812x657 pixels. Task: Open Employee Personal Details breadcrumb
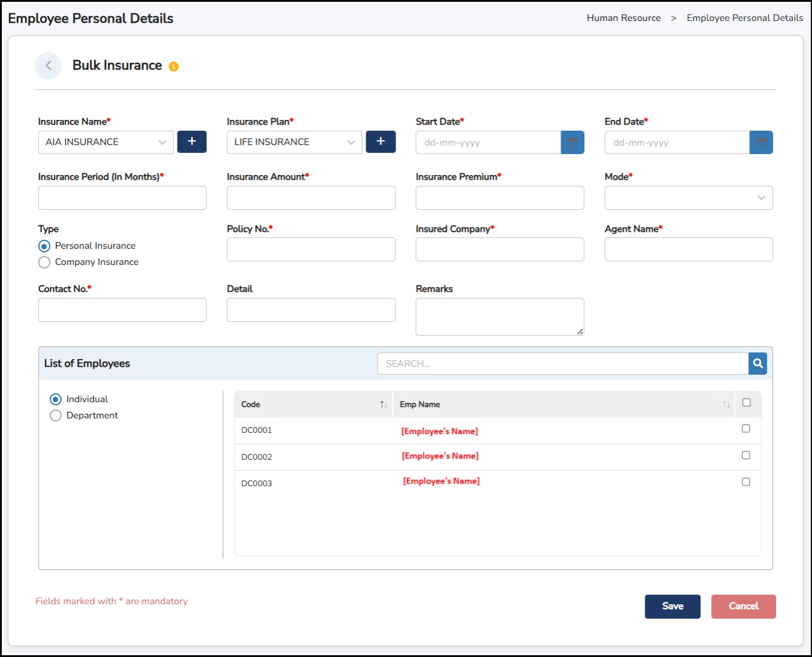tap(744, 18)
